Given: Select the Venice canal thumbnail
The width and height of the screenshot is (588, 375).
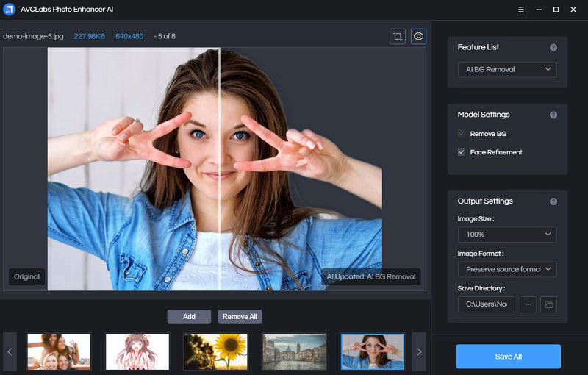Looking at the screenshot, I should [294, 351].
